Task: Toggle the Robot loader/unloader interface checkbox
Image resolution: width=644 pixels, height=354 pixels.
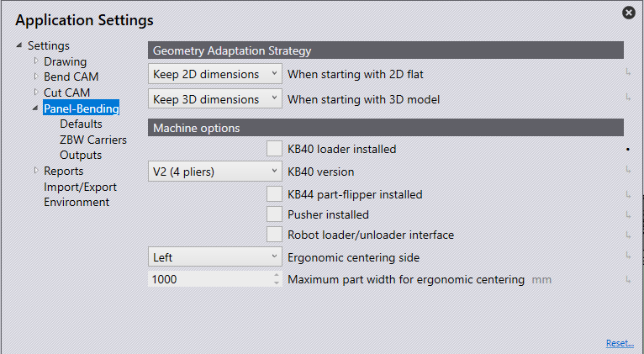Action: coord(274,235)
